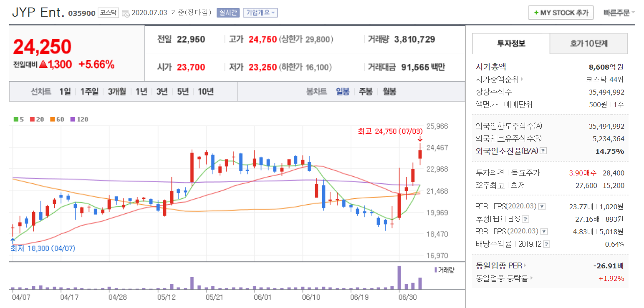Click the 동일업종 등락률 value +1.92%
644x308 pixels.
pos(611,278)
